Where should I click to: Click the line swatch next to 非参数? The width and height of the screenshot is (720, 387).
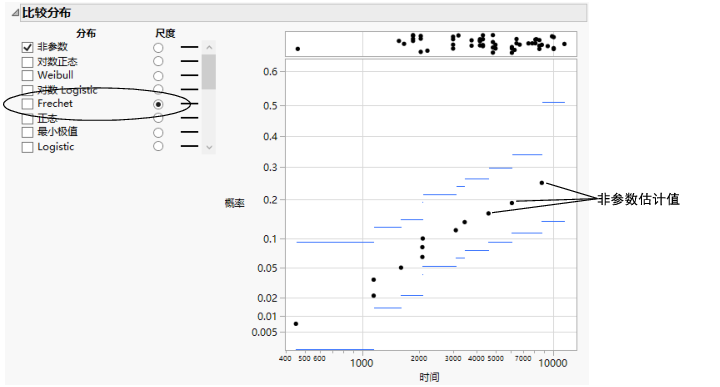click(x=190, y=47)
